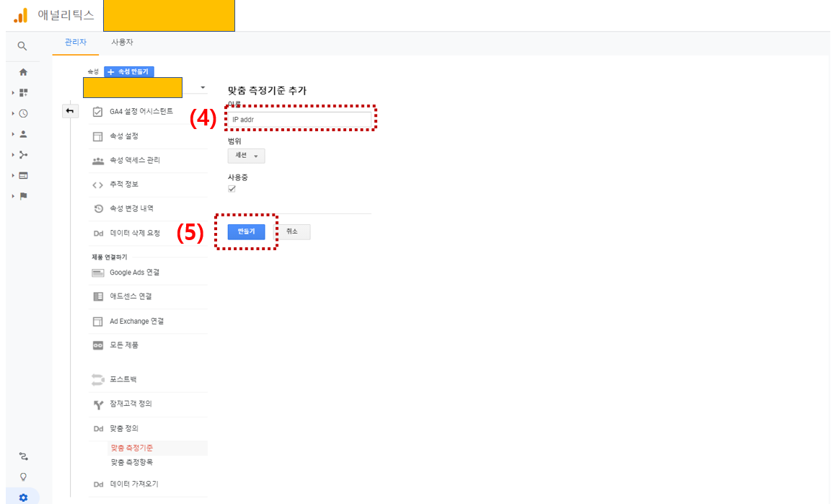The width and height of the screenshot is (831, 504).
Task: Open the admin gear icon
Action: (23, 498)
